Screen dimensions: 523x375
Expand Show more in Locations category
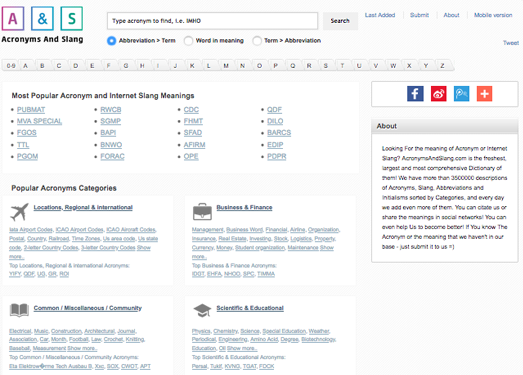coord(144,248)
